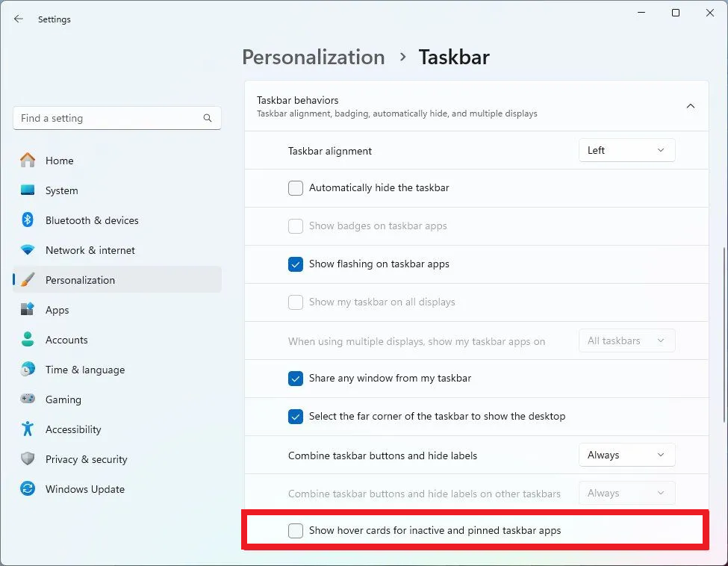Open Accessibility settings
Screen dimensions: 728x566
[117, 429]
